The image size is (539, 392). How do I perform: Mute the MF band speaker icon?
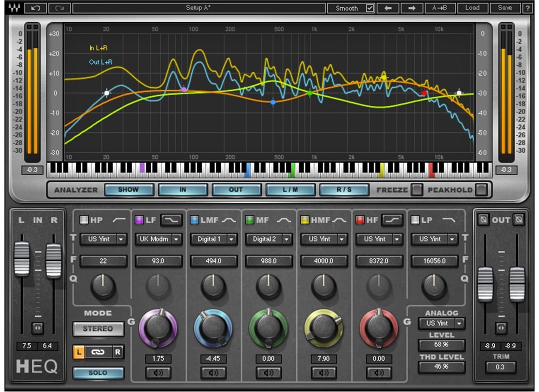[x=269, y=372]
